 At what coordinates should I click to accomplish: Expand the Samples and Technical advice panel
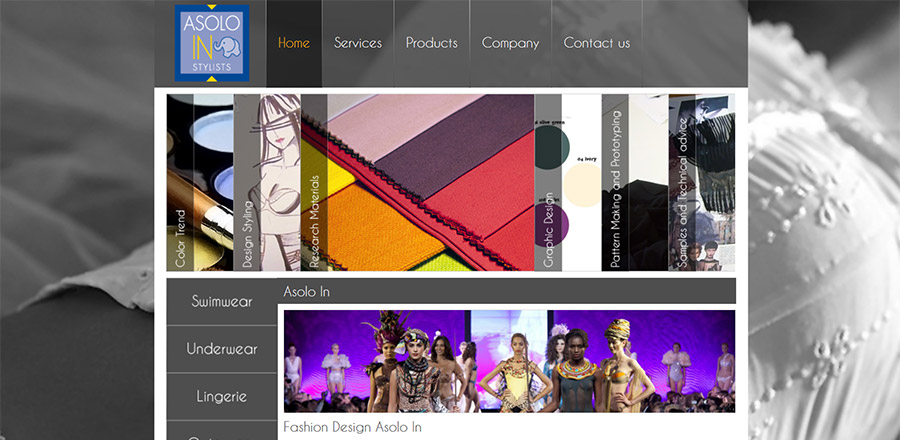[682, 182]
